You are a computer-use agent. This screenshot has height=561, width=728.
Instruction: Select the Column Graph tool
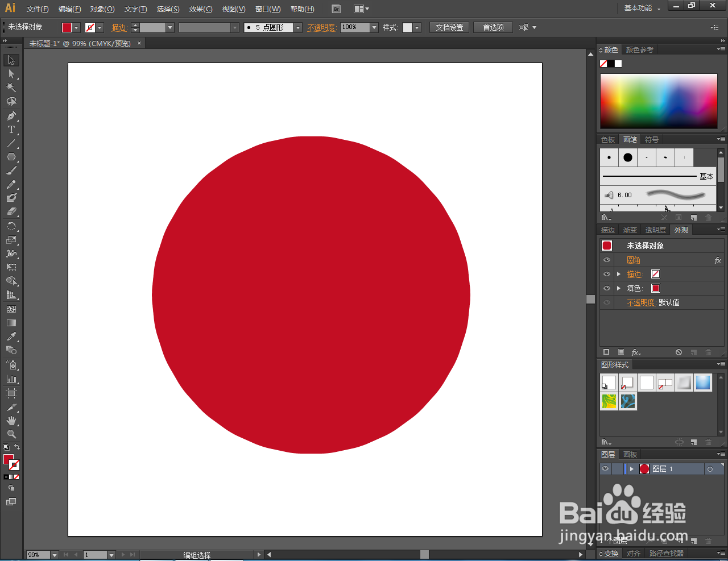point(11,379)
